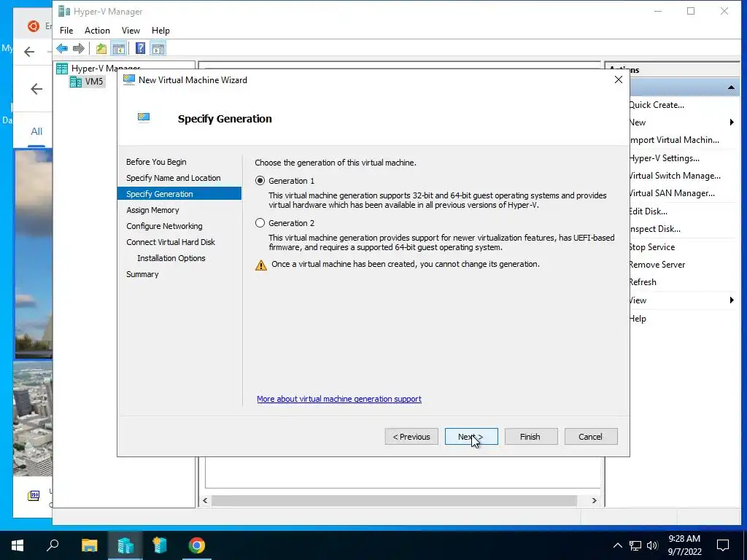Jump to Connect Virtual Hard Disk step
Screen dimensions: 747x560
(171, 242)
